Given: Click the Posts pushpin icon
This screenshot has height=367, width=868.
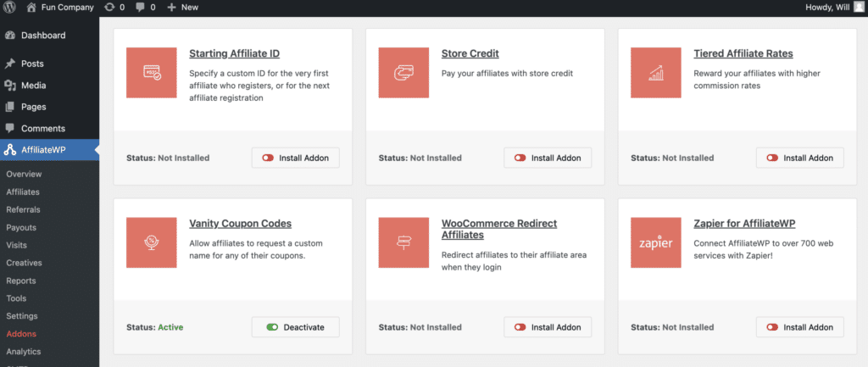Looking at the screenshot, I should [10, 64].
